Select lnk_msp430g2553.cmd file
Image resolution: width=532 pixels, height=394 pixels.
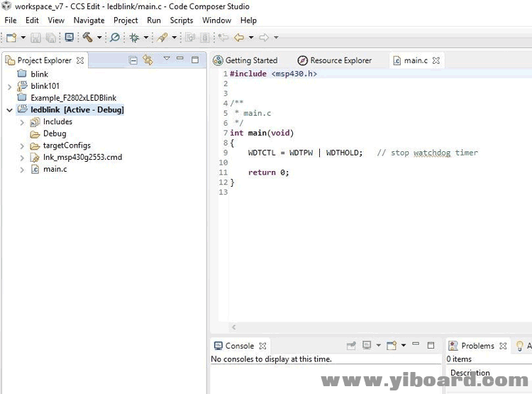pyautogui.click(x=76, y=158)
